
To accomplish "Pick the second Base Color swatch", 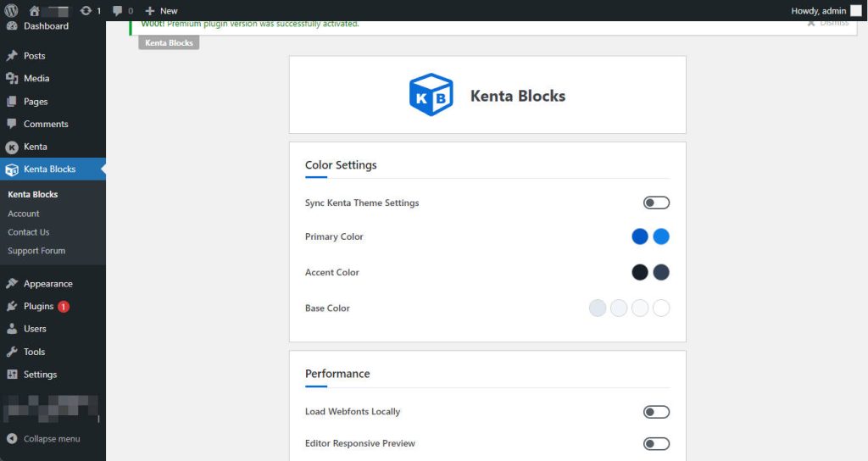I will 619,308.
